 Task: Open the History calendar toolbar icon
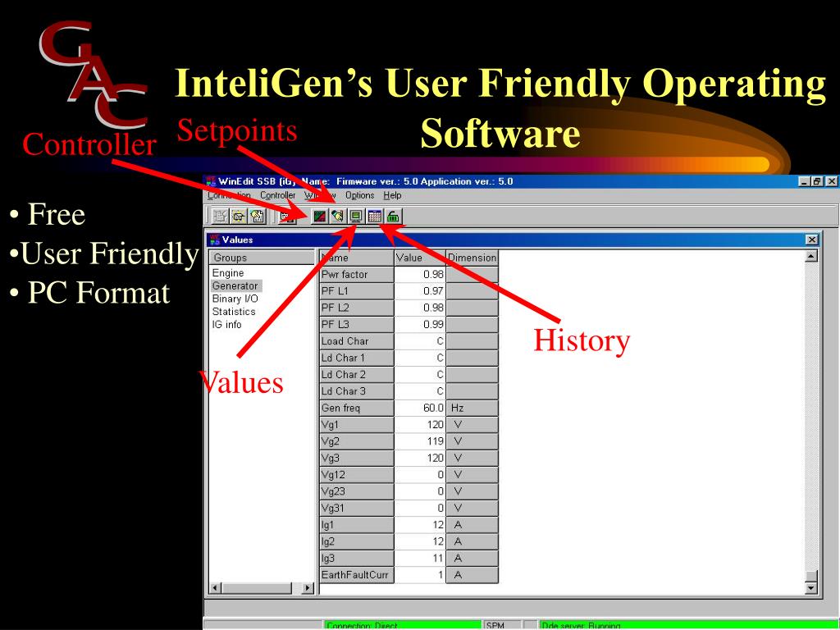(374, 217)
